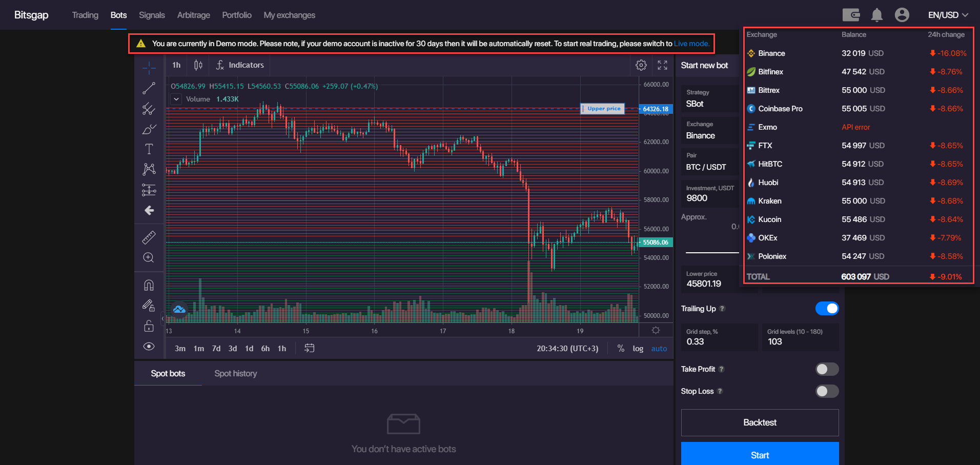Enable the Stop Loss switch
This screenshot has width=980, height=465.
point(827,391)
